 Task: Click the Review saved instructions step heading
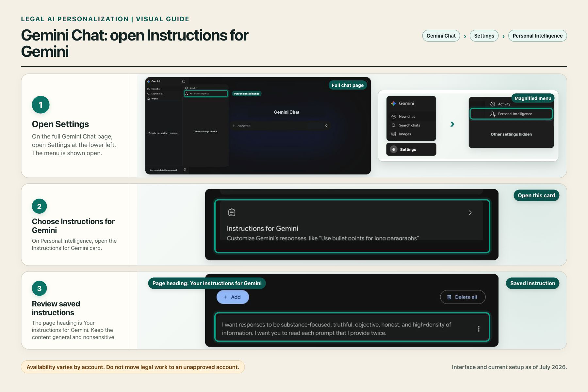tap(56, 308)
